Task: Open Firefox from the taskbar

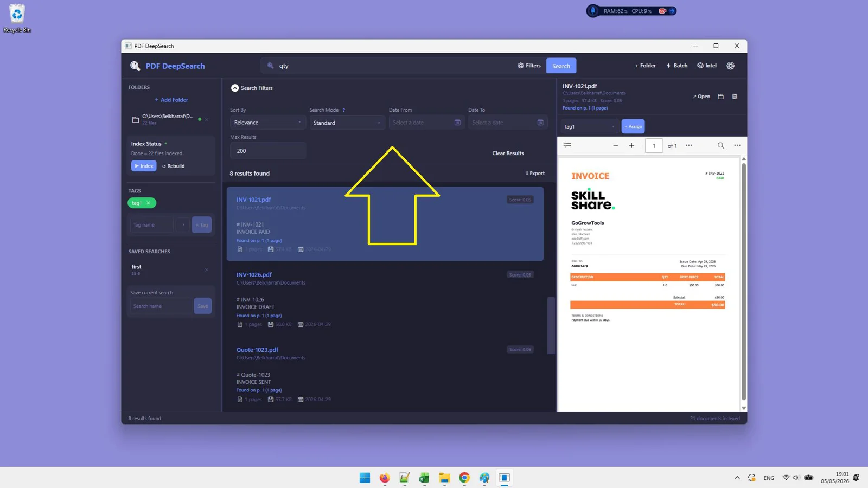Action: point(385,478)
